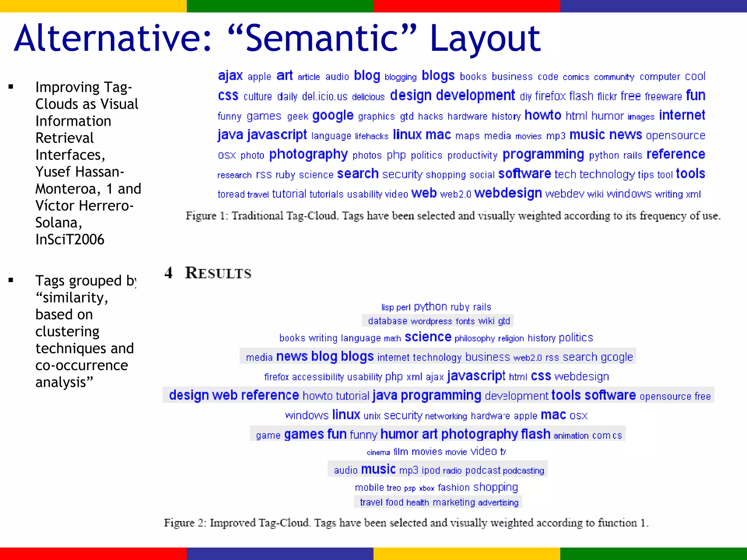The width and height of the screenshot is (747, 560).
Task: Click the "networking" tag
Action: (446, 416)
